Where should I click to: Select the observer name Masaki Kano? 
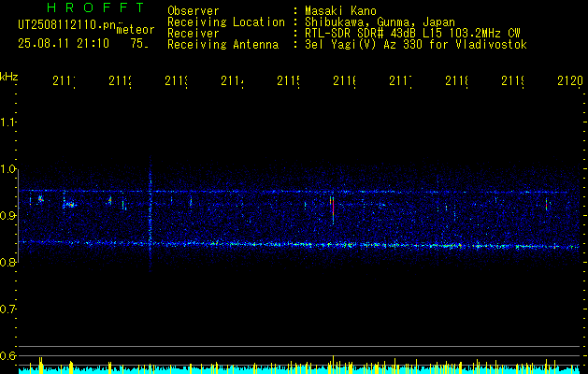[x=340, y=11]
